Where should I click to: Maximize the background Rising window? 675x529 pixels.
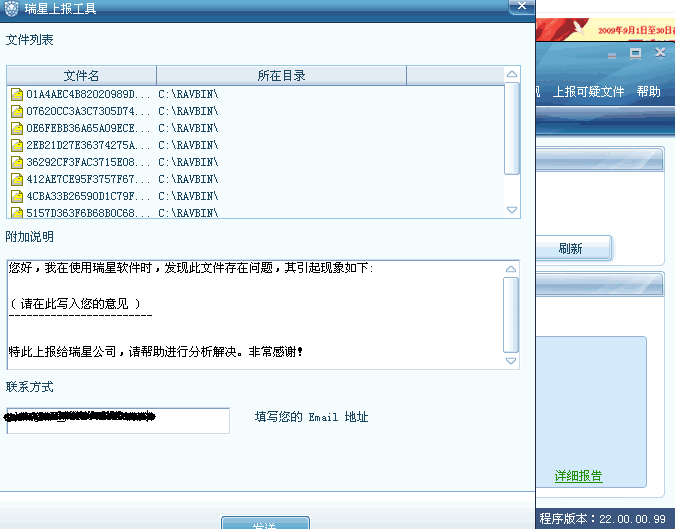pos(635,53)
